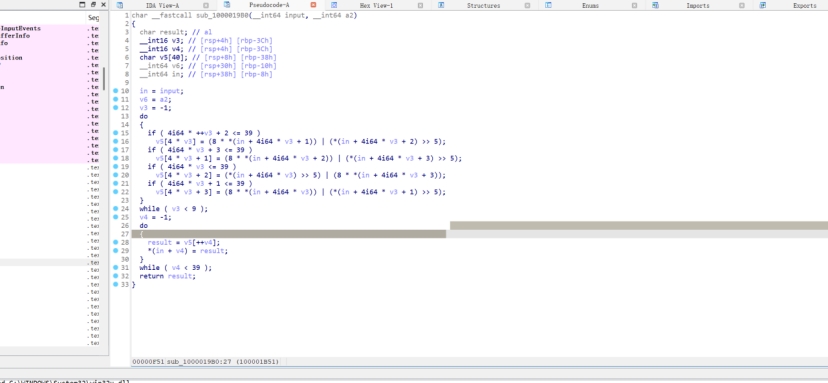828x383 pixels.
Task: Click the Exports tab icon
Action: pos(763,5)
